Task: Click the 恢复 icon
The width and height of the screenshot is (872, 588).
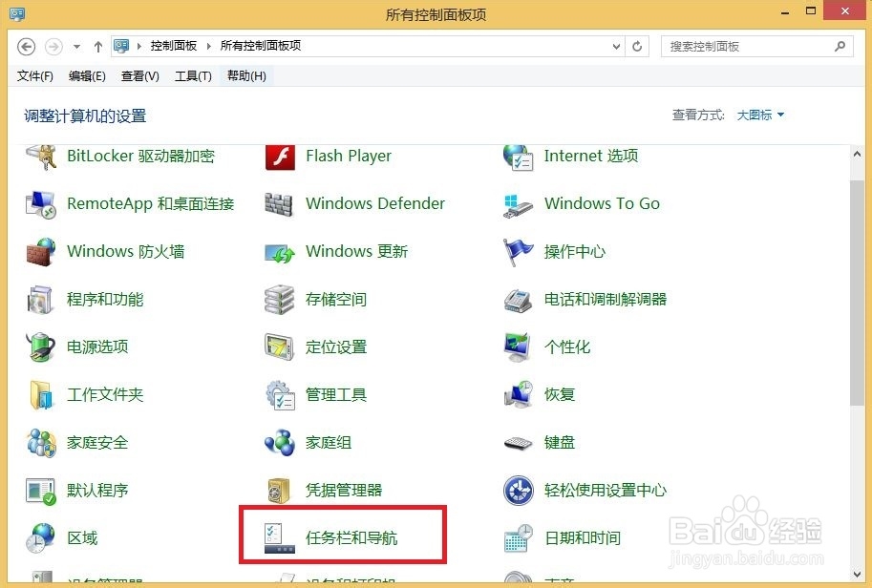Action: (518, 394)
